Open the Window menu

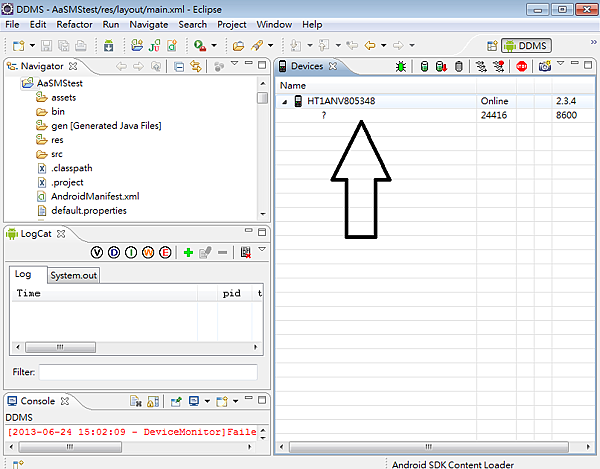coord(274,24)
